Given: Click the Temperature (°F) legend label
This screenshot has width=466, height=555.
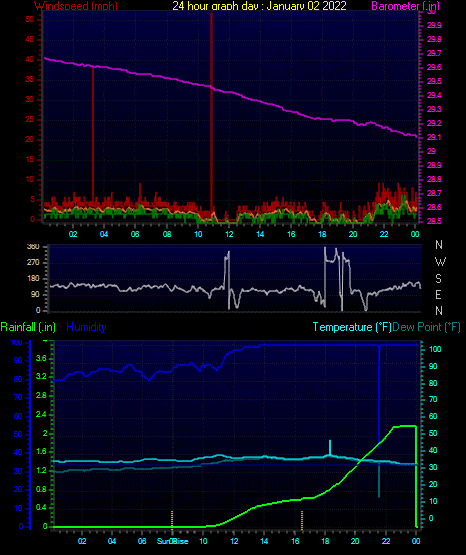Looking at the screenshot, I should [x=352, y=327].
